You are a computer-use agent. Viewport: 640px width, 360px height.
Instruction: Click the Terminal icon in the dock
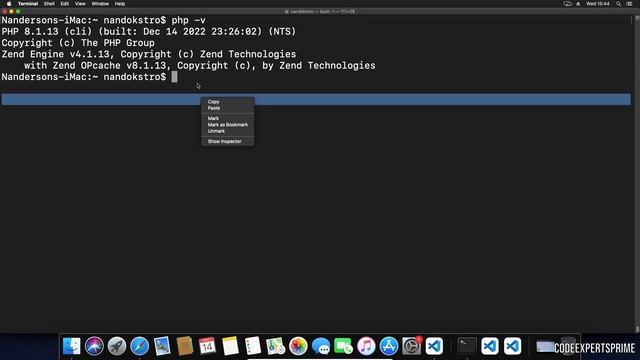tap(467, 346)
